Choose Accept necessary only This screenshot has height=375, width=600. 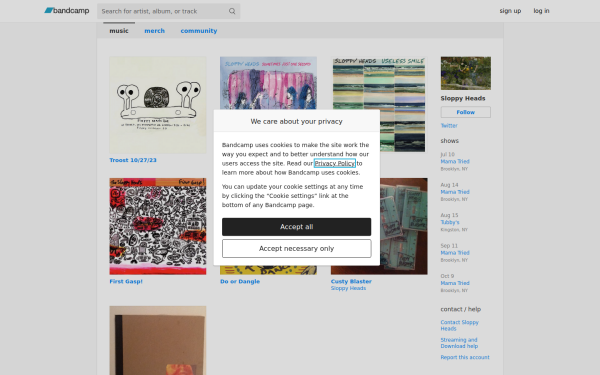click(x=297, y=249)
